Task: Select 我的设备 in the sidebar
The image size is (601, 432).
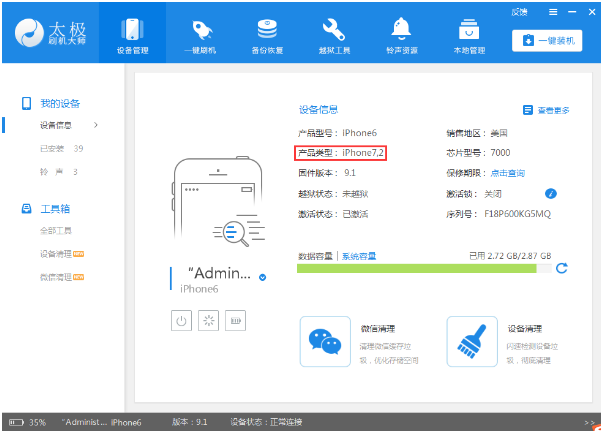Action: point(60,103)
